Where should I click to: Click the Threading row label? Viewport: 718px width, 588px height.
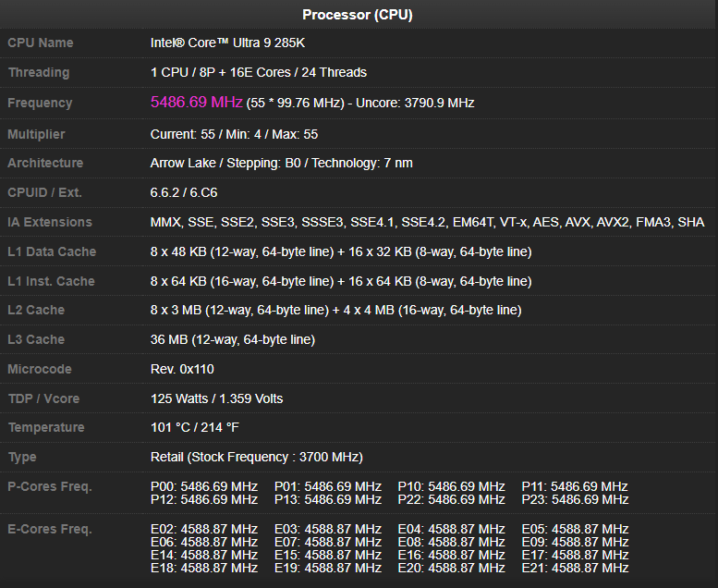[39, 72]
